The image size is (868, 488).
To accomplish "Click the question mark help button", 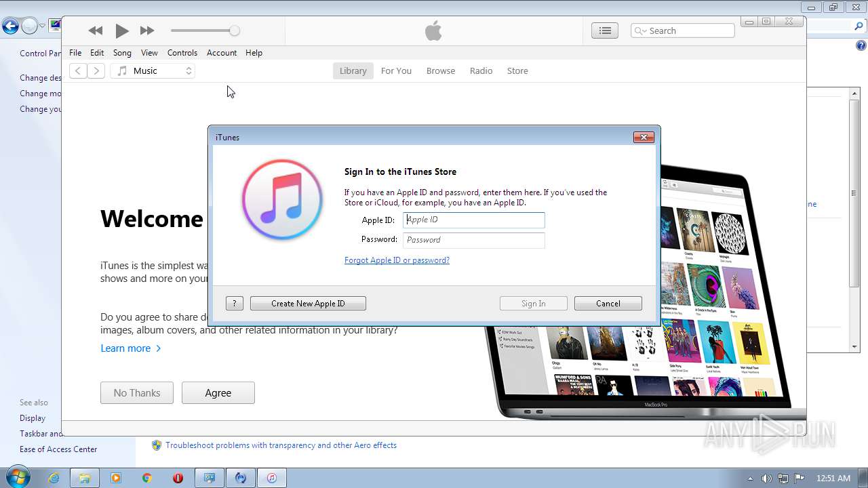I will coord(235,304).
